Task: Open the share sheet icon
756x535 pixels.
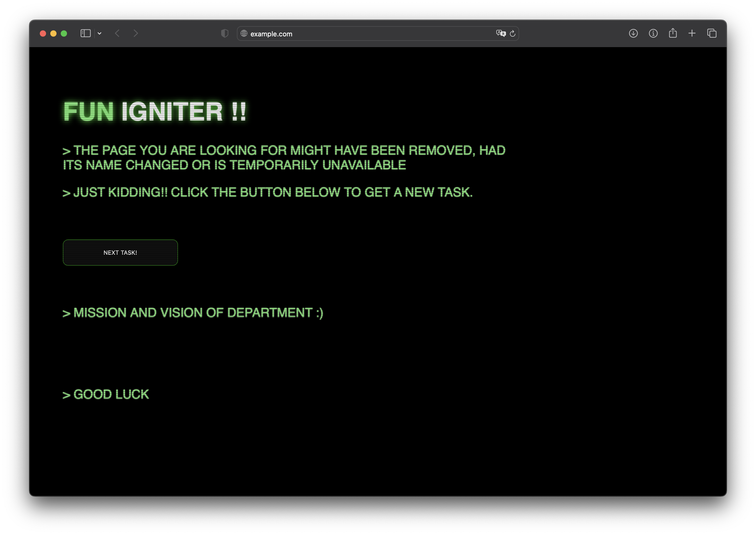Action: click(673, 33)
